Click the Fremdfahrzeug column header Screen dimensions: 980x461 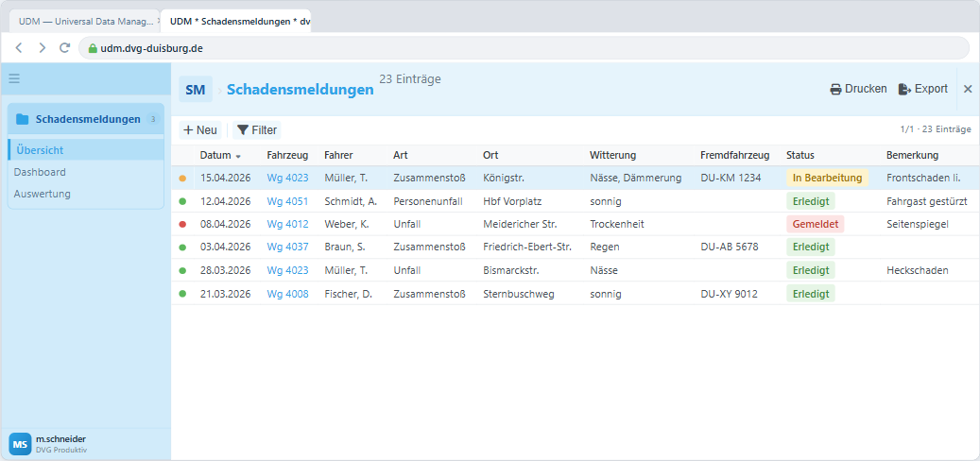pos(735,156)
